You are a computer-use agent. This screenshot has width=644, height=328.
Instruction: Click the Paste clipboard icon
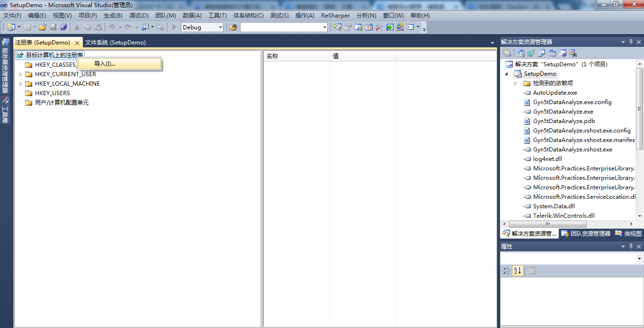click(x=98, y=27)
